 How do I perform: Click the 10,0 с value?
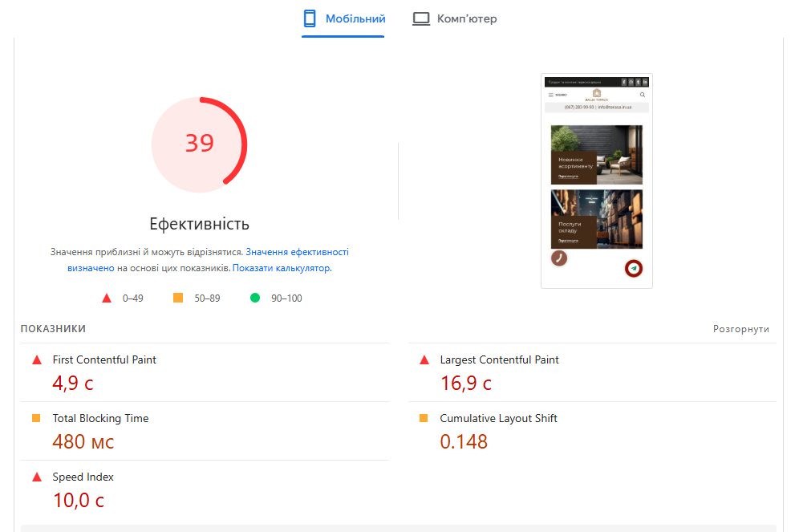coord(79,501)
